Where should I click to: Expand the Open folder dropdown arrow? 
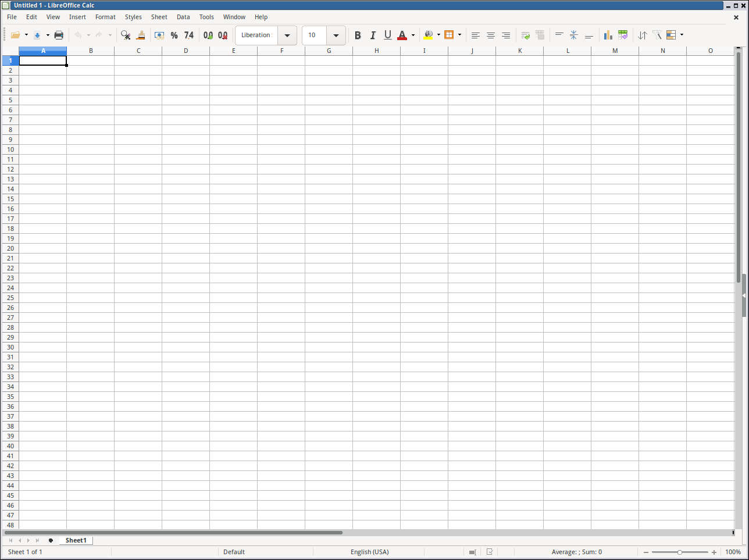point(26,35)
